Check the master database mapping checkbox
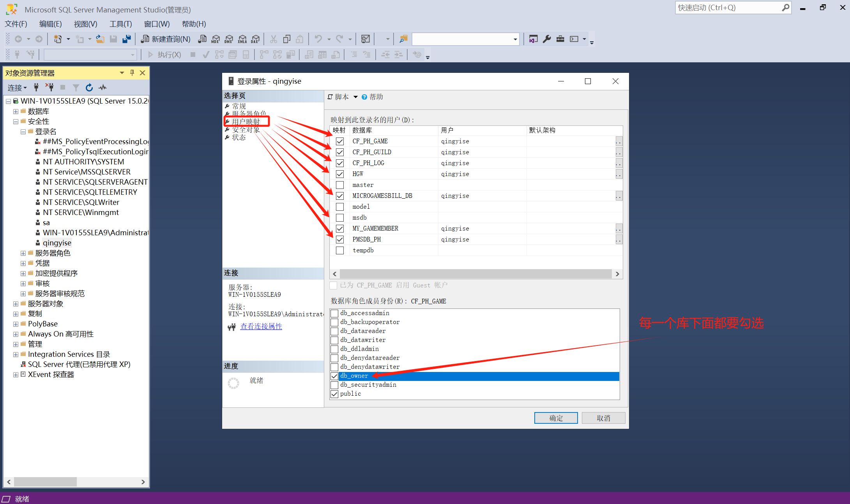This screenshot has height=504, width=850. point(340,185)
